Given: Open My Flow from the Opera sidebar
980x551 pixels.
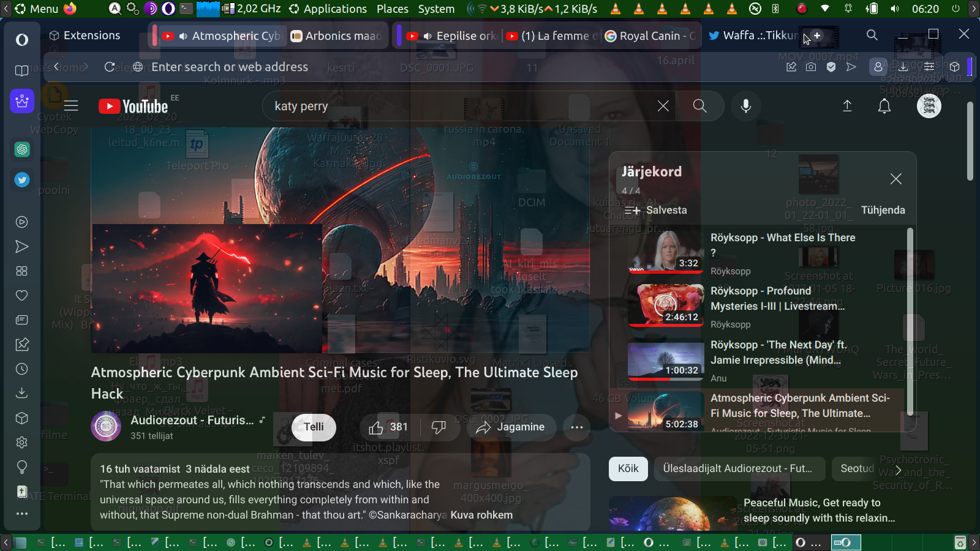Looking at the screenshot, I should click(x=22, y=247).
